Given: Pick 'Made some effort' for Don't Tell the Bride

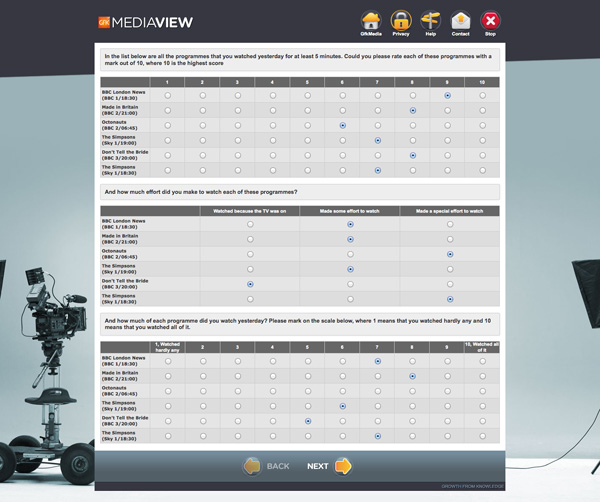Looking at the screenshot, I should tap(350, 284).
